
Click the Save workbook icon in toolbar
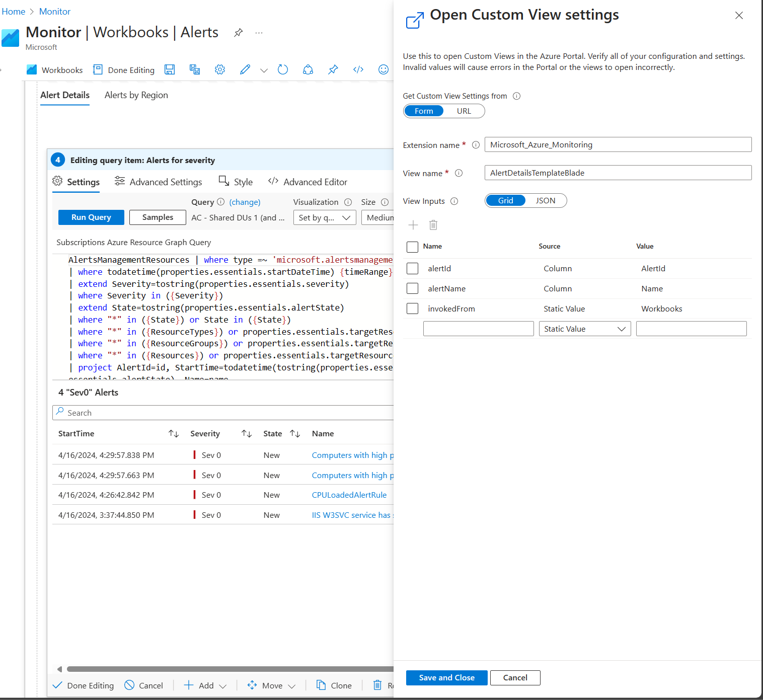tap(170, 69)
